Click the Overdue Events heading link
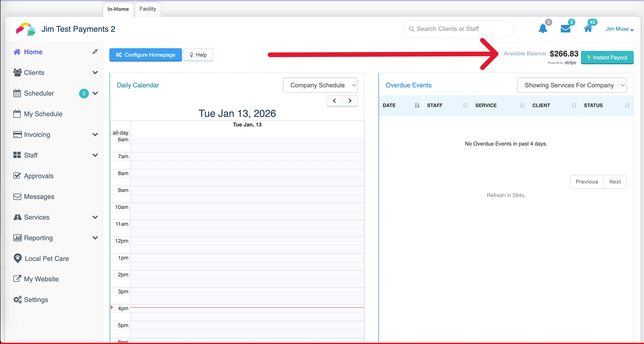 pos(408,85)
